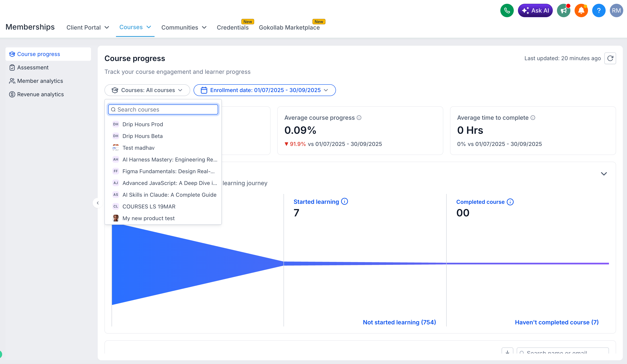Refresh course progress data

[x=610, y=58]
